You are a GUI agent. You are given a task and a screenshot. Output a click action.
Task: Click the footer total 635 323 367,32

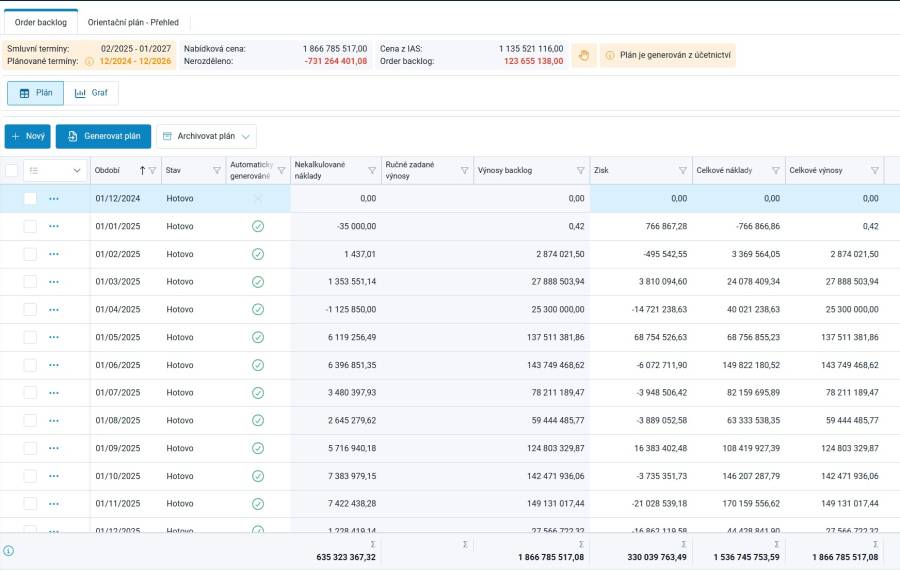(346, 557)
